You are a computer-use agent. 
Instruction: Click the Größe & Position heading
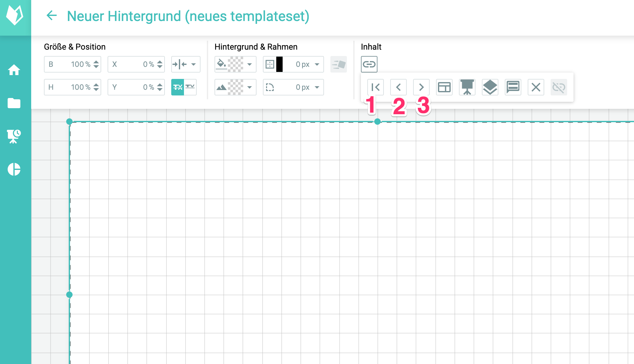point(75,47)
